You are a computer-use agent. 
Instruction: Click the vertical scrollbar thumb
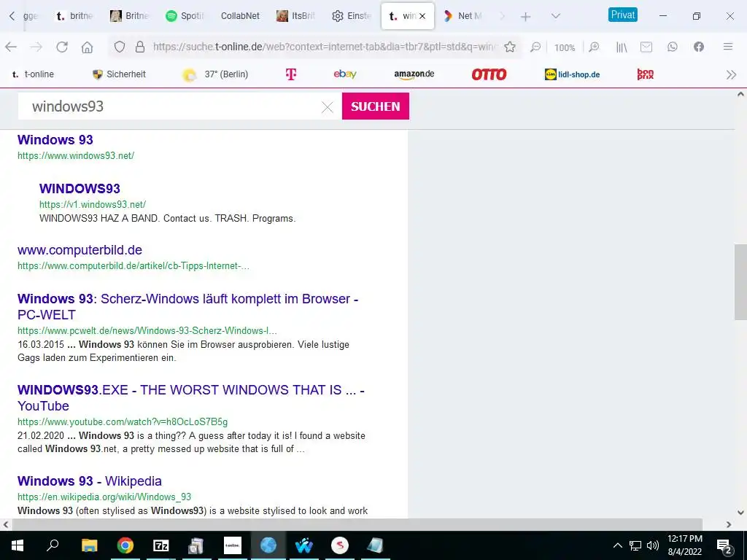click(740, 282)
